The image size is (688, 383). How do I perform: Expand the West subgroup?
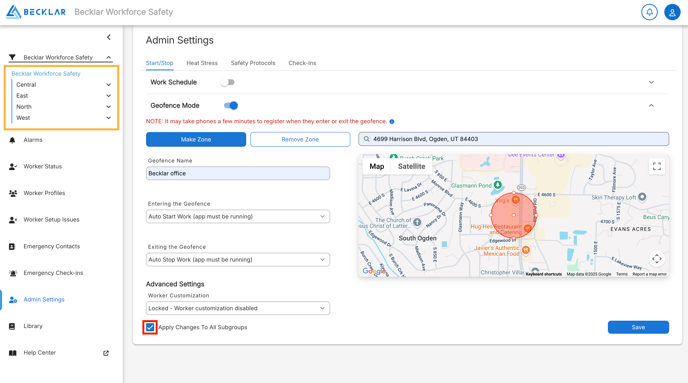tap(108, 118)
